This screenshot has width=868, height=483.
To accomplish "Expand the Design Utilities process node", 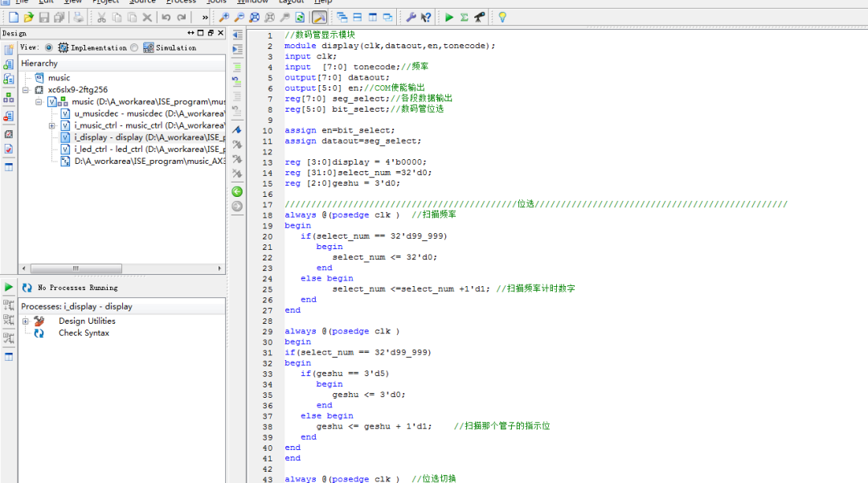I will click(x=26, y=321).
